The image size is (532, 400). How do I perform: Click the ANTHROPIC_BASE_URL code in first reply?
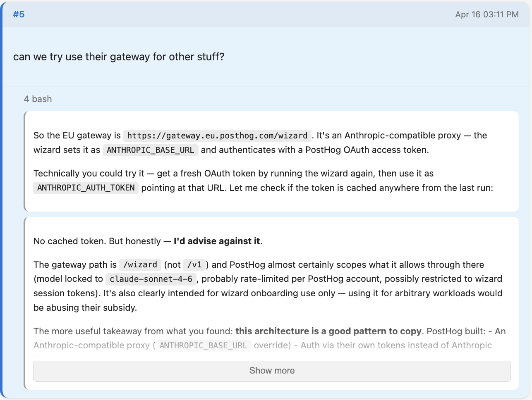[150, 150]
